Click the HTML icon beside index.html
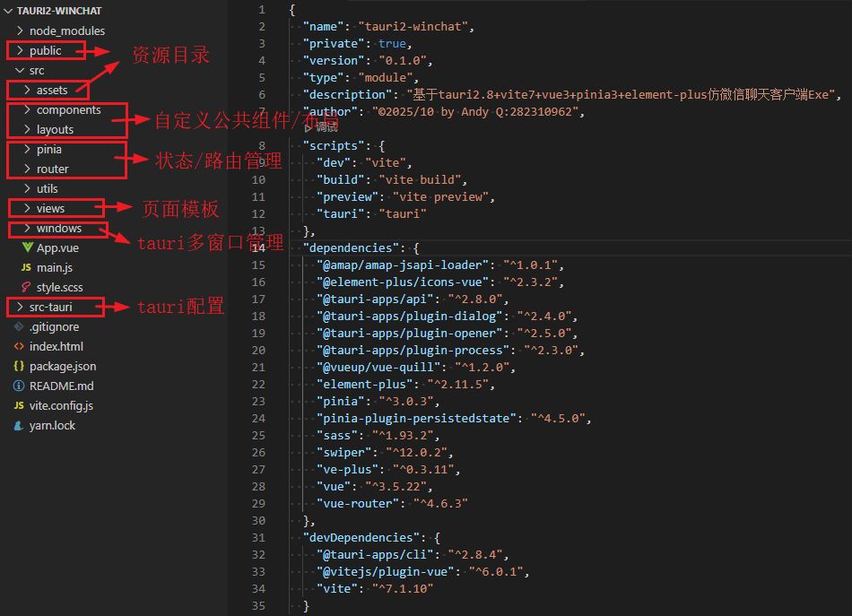This screenshot has width=852, height=616. pyautogui.click(x=20, y=347)
